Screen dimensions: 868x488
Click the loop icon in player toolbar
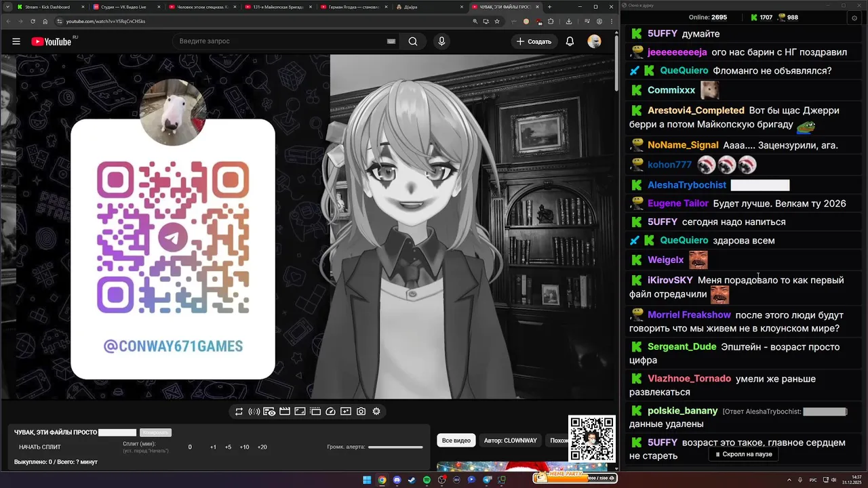pyautogui.click(x=239, y=411)
